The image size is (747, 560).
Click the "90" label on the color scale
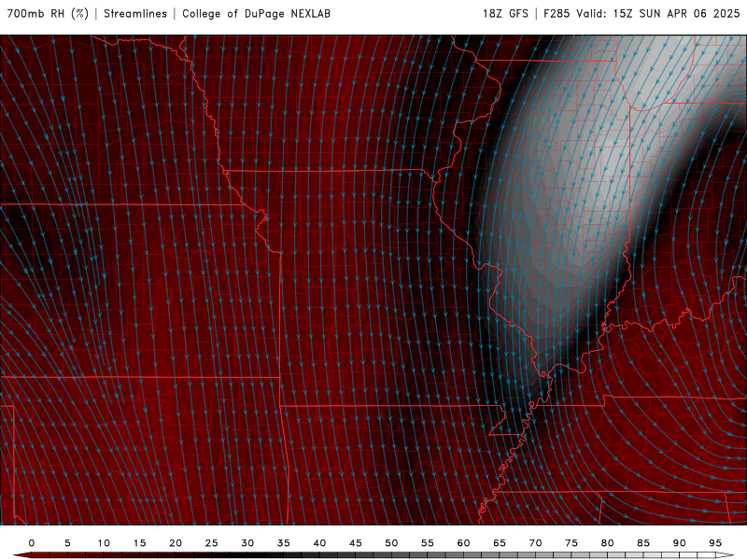[679, 543]
